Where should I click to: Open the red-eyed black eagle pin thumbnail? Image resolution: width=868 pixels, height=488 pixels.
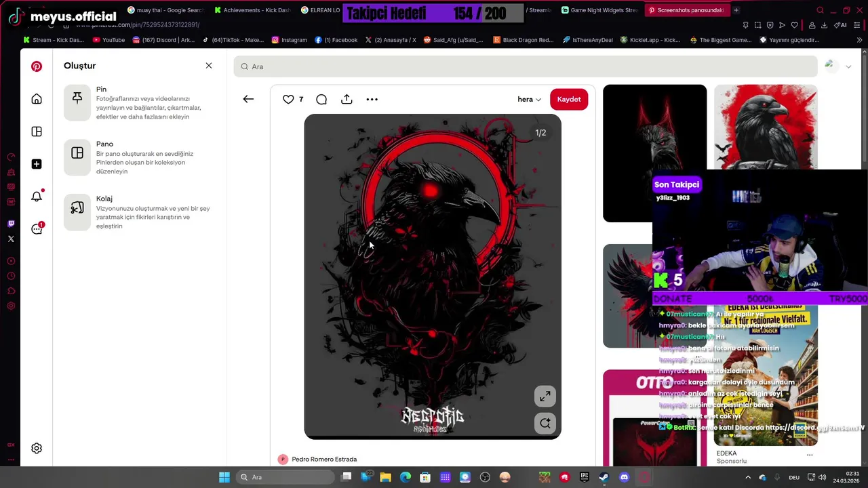tap(654, 153)
